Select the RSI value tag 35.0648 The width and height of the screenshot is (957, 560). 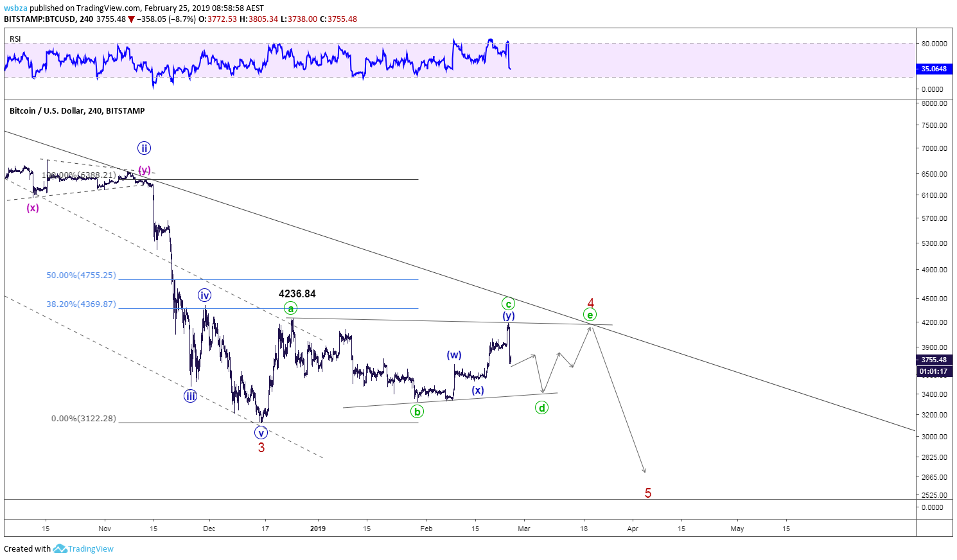933,69
